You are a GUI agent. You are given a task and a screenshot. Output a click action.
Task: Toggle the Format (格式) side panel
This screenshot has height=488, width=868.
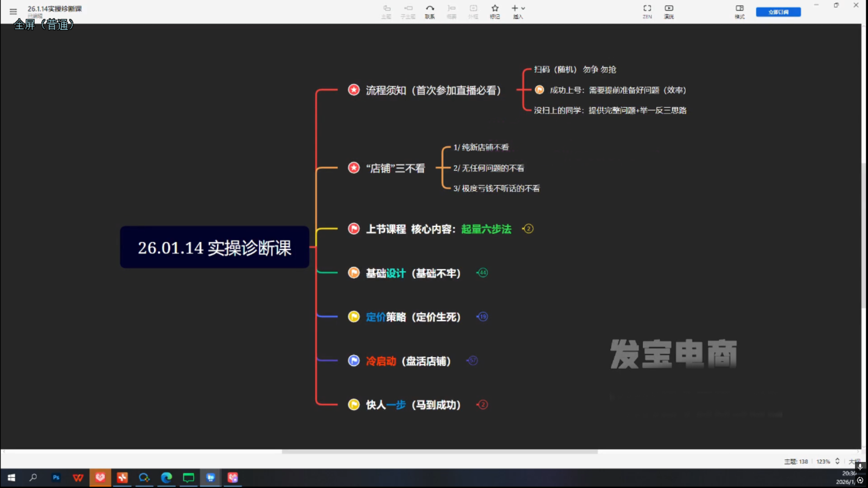click(739, 11)
